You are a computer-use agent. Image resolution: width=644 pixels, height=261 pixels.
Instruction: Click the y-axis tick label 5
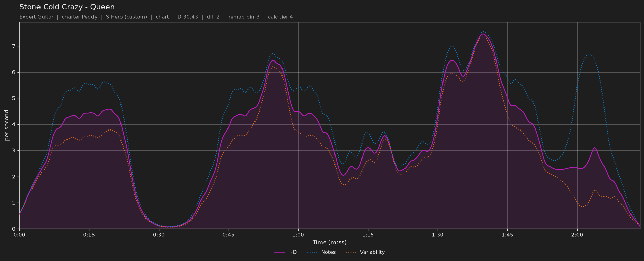click(14, 98)
